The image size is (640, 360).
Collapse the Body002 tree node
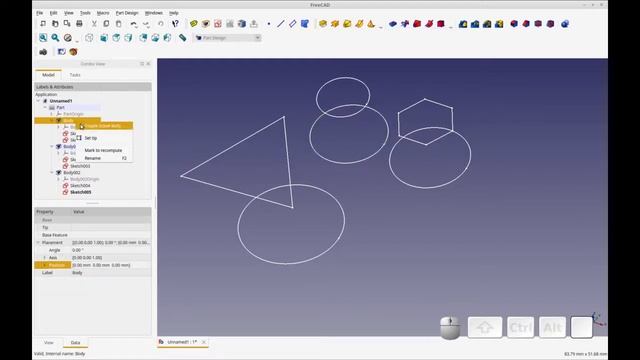(x=52, y=173)
